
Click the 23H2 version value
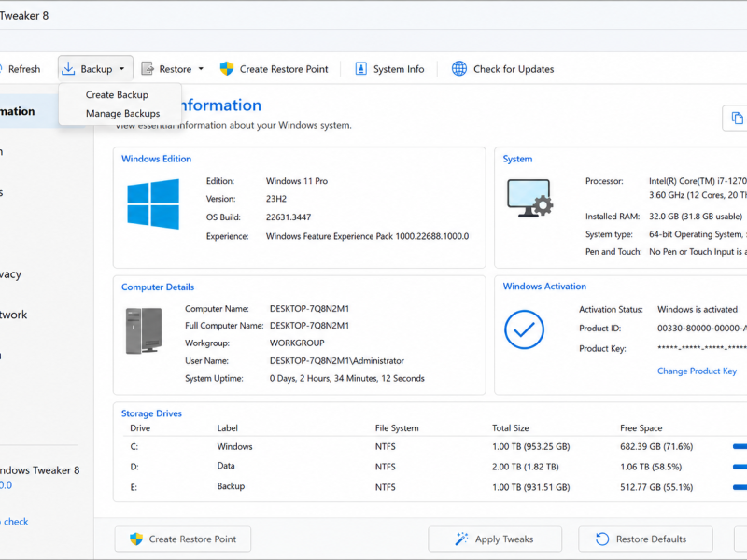[276, 199]
